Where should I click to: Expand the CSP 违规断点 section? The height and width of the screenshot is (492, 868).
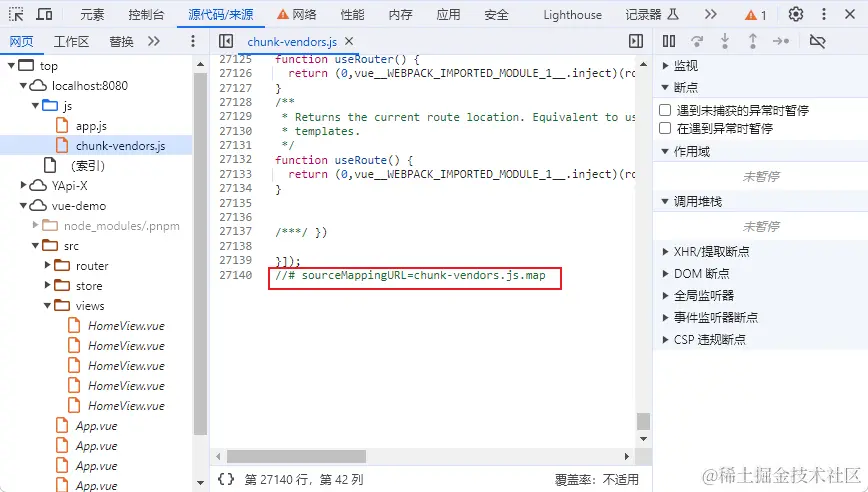point(665,339)
